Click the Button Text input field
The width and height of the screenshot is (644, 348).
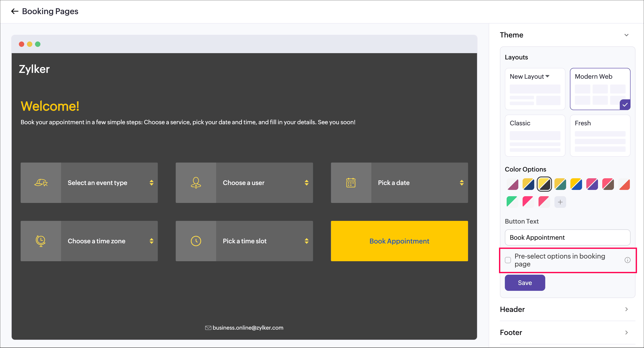(x=567, y=237)
